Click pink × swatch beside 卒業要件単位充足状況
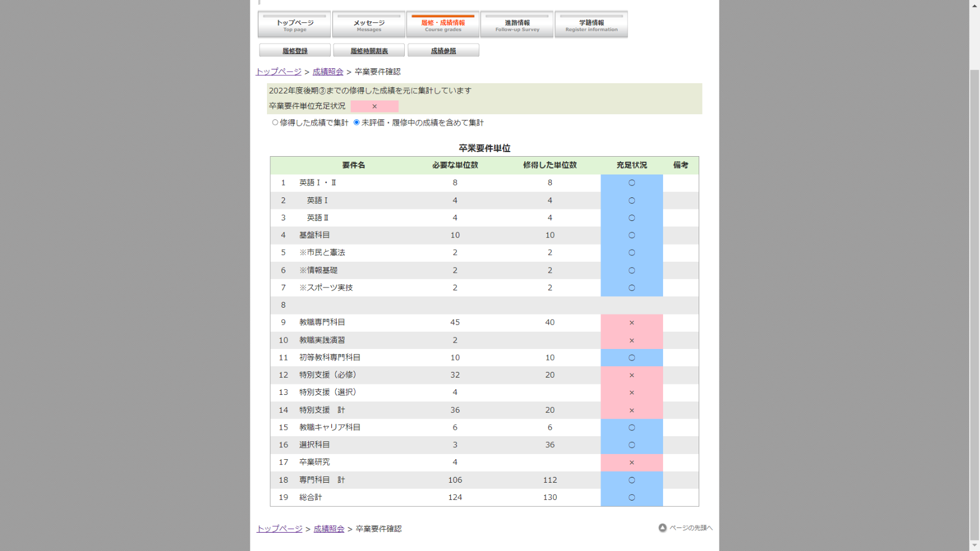Screen dimensions: 980x551 [x=374, y=106]
